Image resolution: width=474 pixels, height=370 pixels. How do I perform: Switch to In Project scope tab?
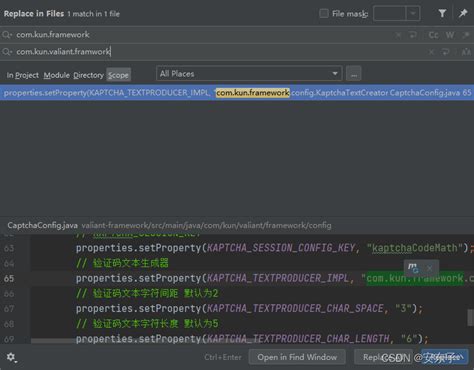[23, 75]
